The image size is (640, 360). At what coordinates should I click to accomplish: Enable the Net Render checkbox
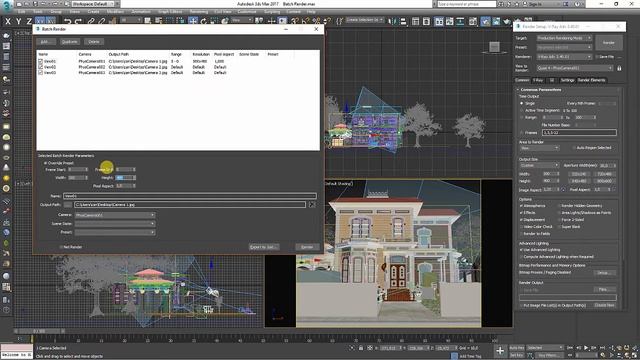pyautogui.click(x=61, y=247)
